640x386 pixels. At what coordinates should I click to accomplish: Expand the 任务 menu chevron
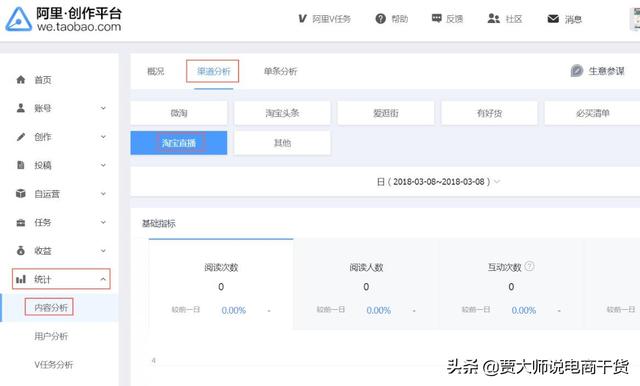[x=103, y=222]
